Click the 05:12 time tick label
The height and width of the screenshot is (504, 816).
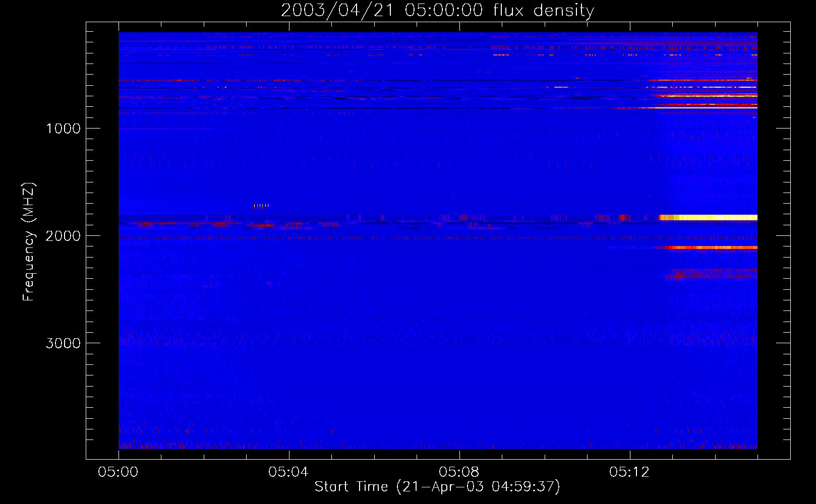click(629, 472)
